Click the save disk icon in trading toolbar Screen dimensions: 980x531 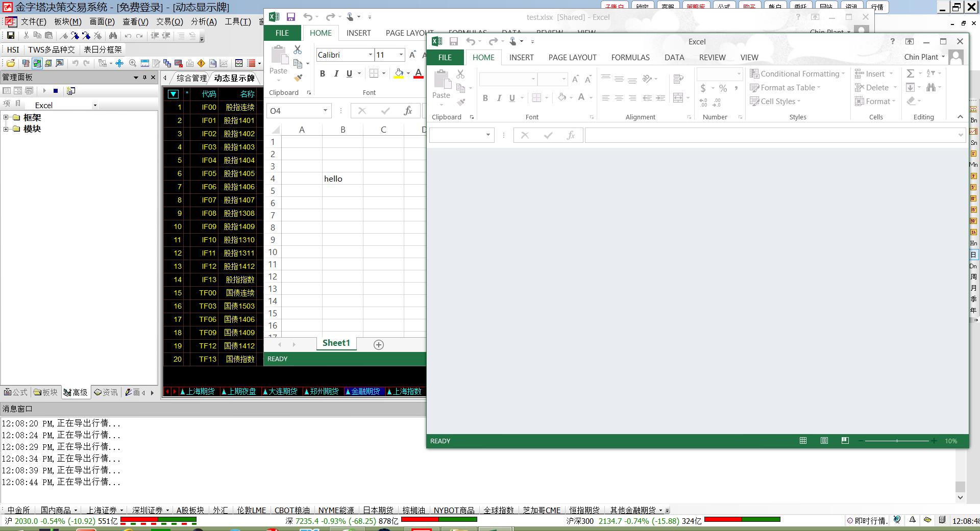[10, 36]
